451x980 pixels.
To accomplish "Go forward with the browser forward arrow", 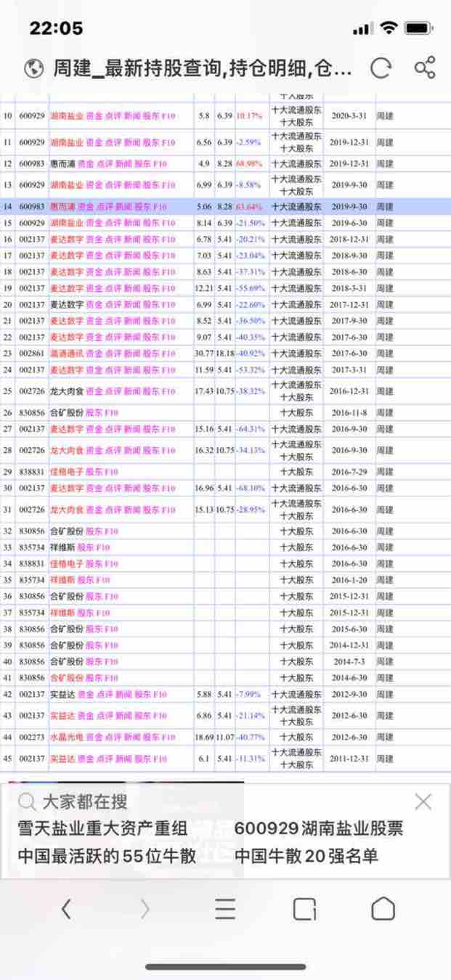I will [145, 909].
